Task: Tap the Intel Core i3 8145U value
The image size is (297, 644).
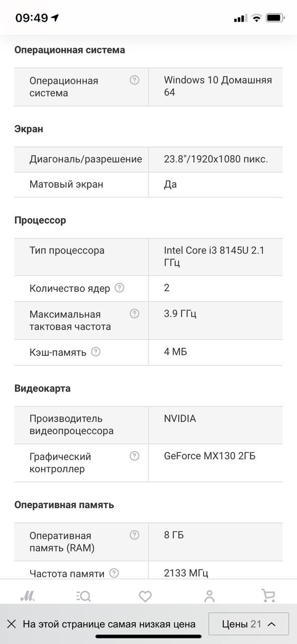Action: tap(214, 257)
